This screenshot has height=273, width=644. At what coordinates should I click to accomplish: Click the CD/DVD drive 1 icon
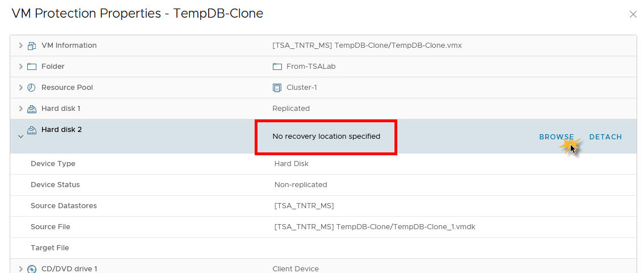point(31,268)
